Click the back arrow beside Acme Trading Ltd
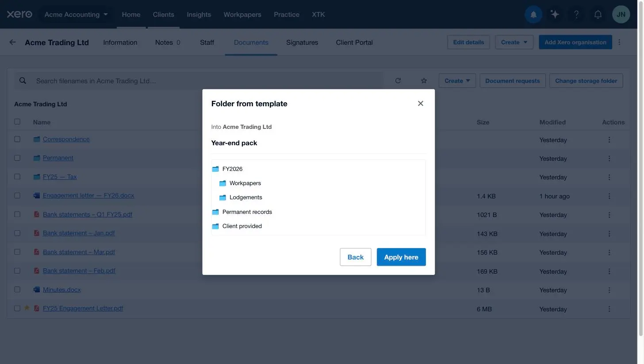The width and height of the screenshot is (644, 364). pyautogui.click(x=12, y=43)
